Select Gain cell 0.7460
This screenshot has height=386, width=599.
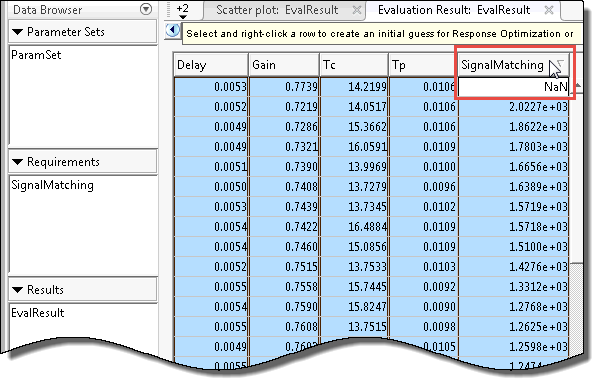tap(284, 247)
